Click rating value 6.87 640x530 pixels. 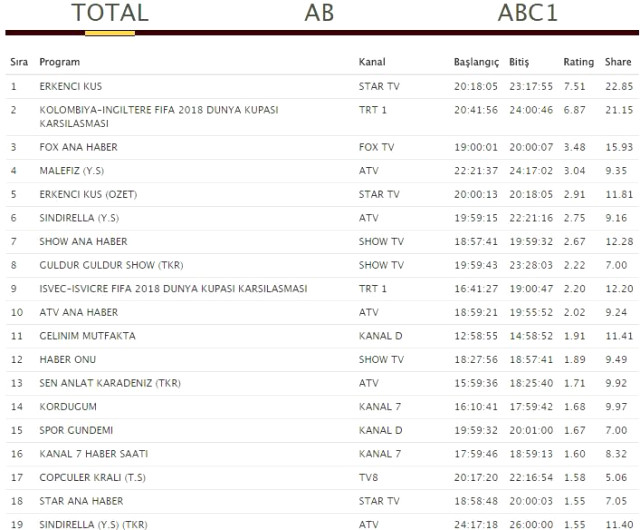(574, 110)
